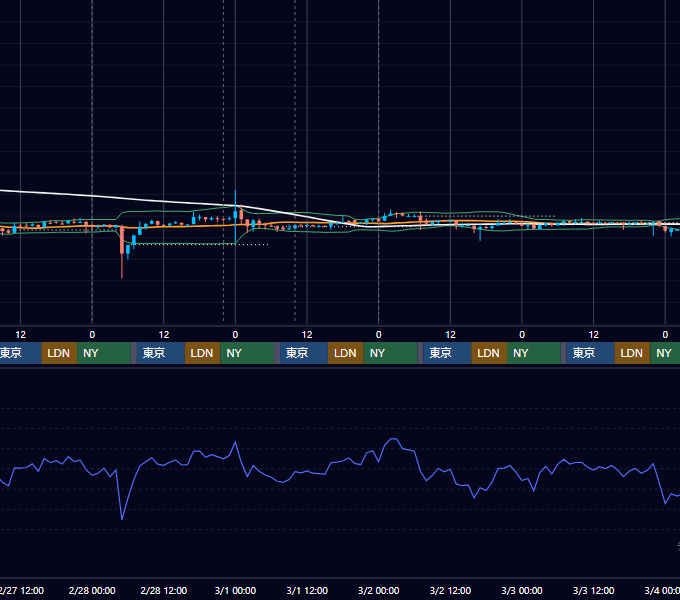Select the 3/1 12:00 axis label
The width and height of the screenshot is (680, 600).
[x=307, y=590]
